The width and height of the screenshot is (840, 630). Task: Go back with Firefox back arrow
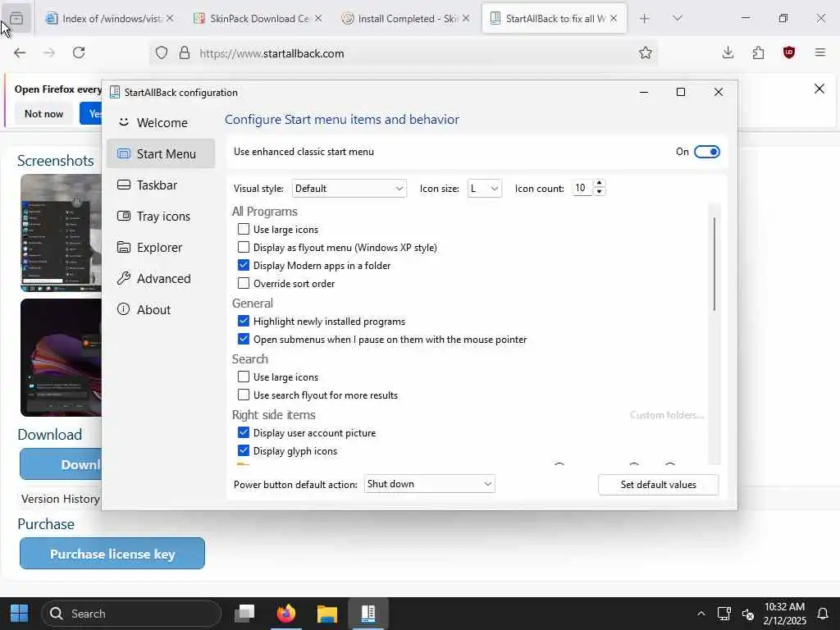point(20,52)
